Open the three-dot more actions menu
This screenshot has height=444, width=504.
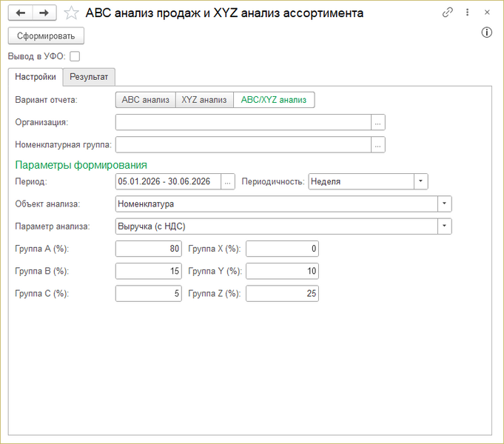[467, 13]
